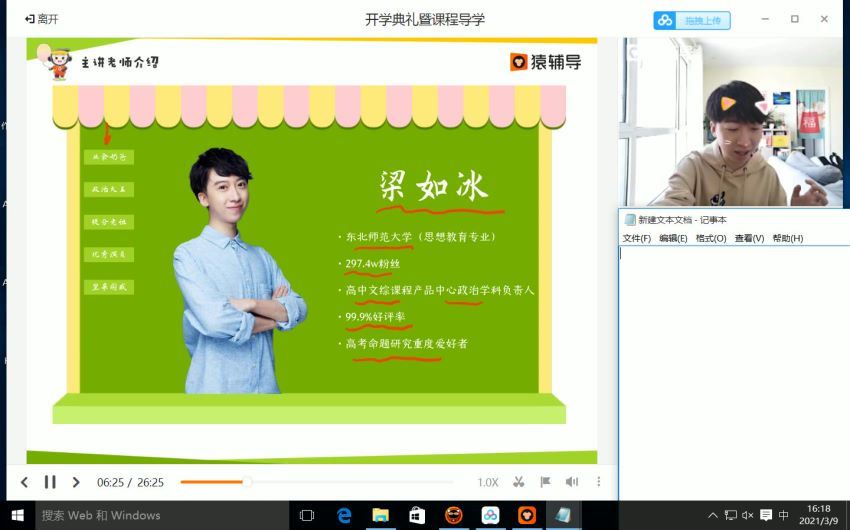Click the 06:25 / 26:25 time display
Viewport: 850px width, 530px height.
click(130, 482)
